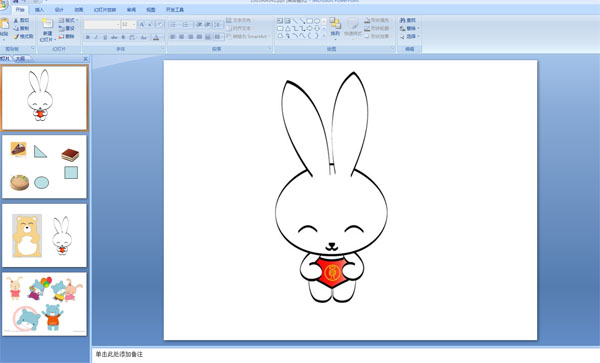Click the Delete slide icon
This screenshot has height=363, width=600.
[x=61, y=36]
